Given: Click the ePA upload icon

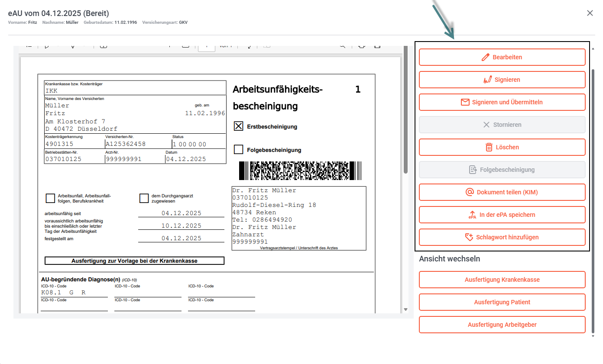Looking at the screenshot, I should [x=472, y=215].
